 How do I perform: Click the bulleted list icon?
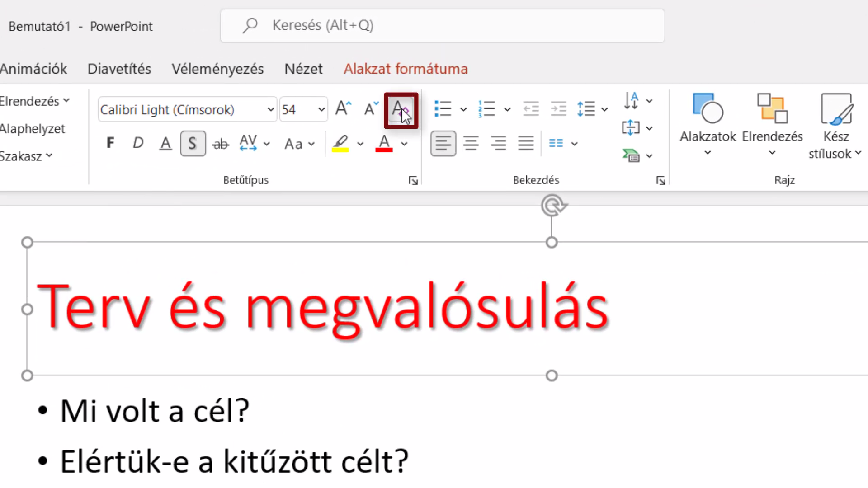[443, 109]
